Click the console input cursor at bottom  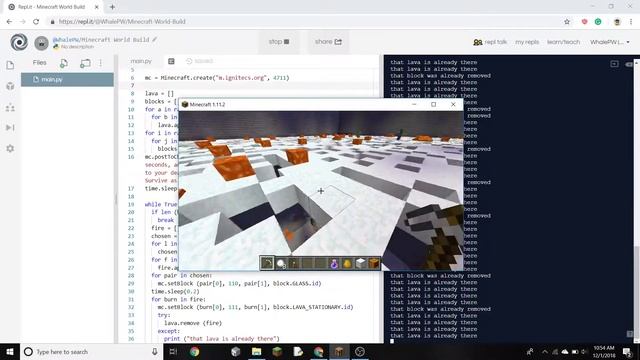pos(392,341)
